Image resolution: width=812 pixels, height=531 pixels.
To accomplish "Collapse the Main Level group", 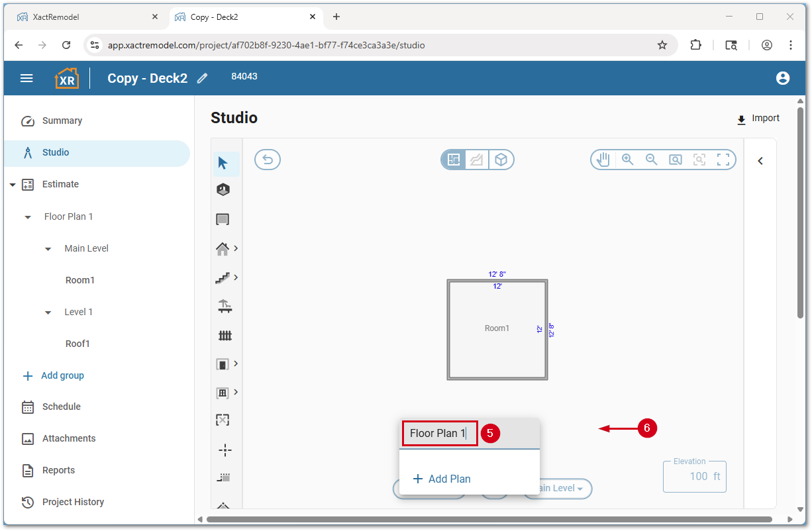I will tap(48, 249).
